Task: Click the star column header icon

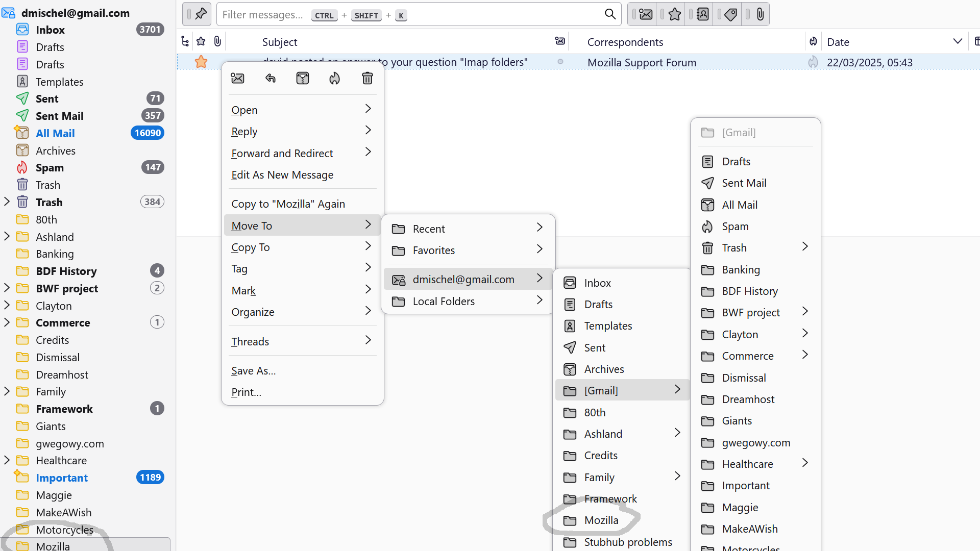Action: coord(201,42)
